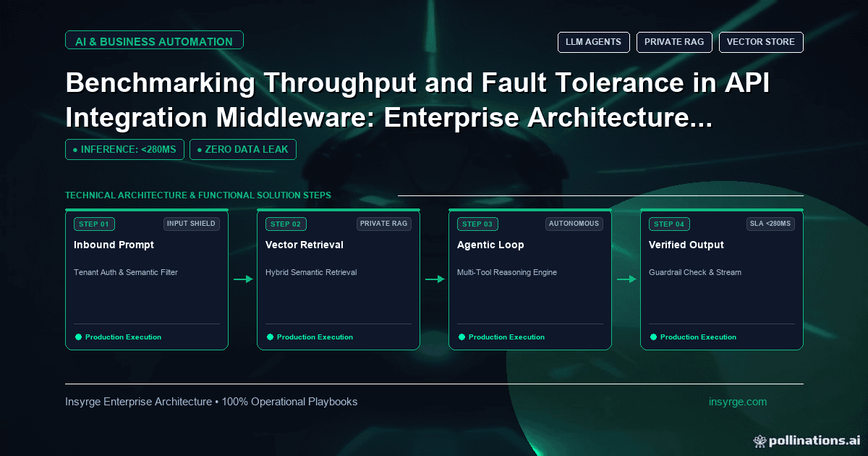Click the Step 01 label
Viewport: 868px width, 456px height.
point(94,224)
